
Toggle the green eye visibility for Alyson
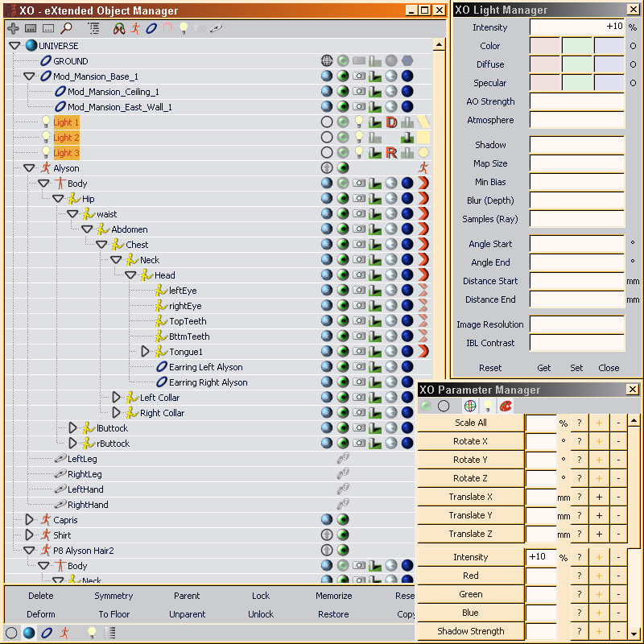click(343, 167)
